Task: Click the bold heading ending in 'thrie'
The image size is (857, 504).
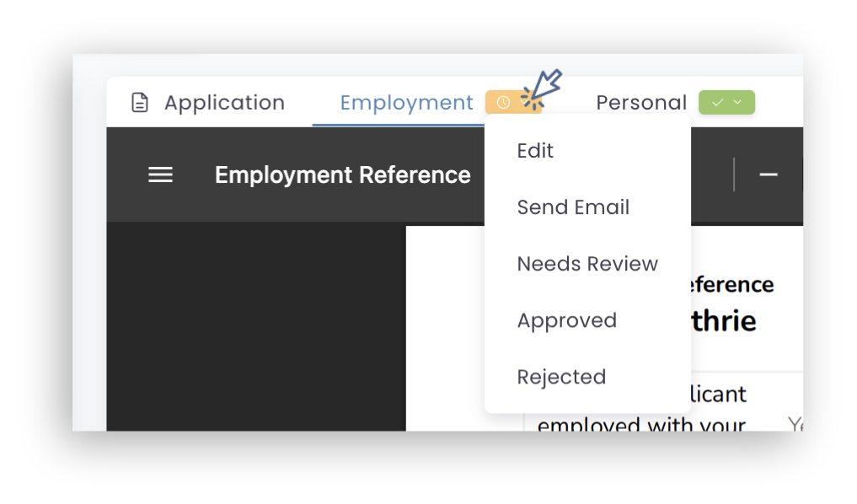Action: [724, 321]
